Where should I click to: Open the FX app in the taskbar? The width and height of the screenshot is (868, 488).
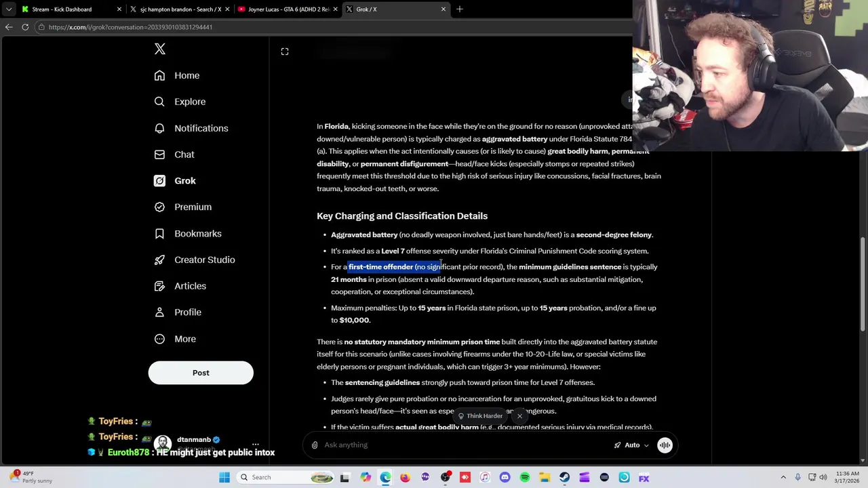(644, 477)
